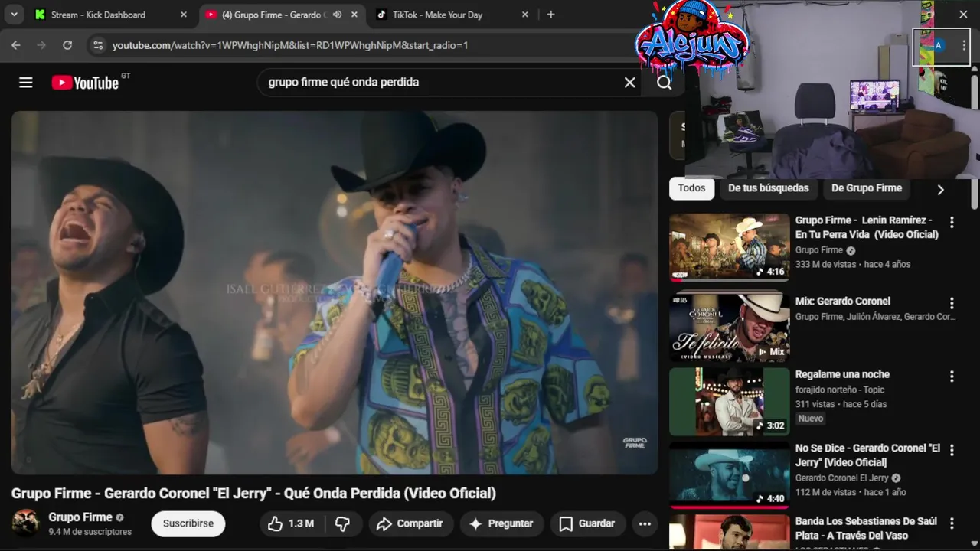Click the 9.4 M de suscriptores text

point(90,532)
